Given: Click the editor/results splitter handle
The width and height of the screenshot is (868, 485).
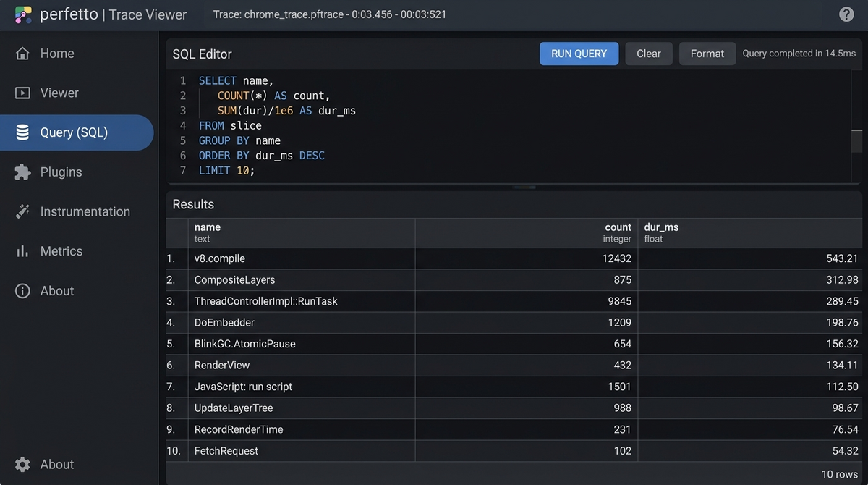Looking at the screenshot, I should pyautogui.click(x=524, y=187).
